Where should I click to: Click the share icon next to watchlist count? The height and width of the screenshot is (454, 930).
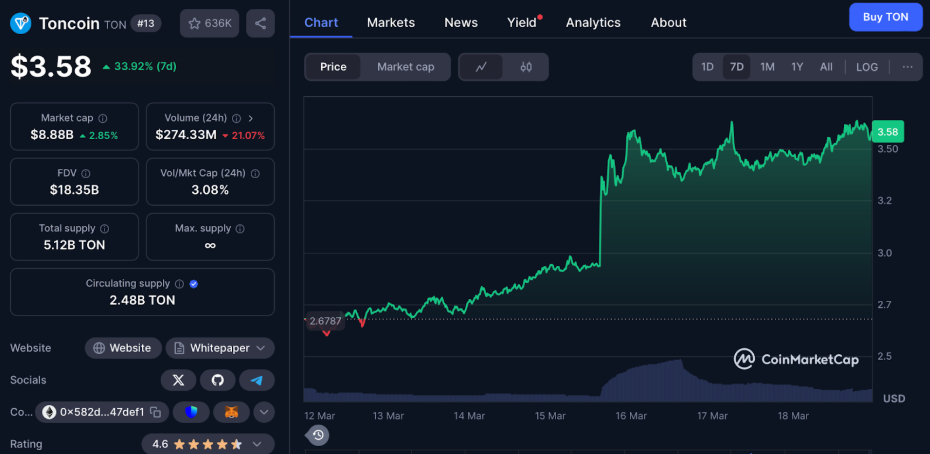(260, 23)
